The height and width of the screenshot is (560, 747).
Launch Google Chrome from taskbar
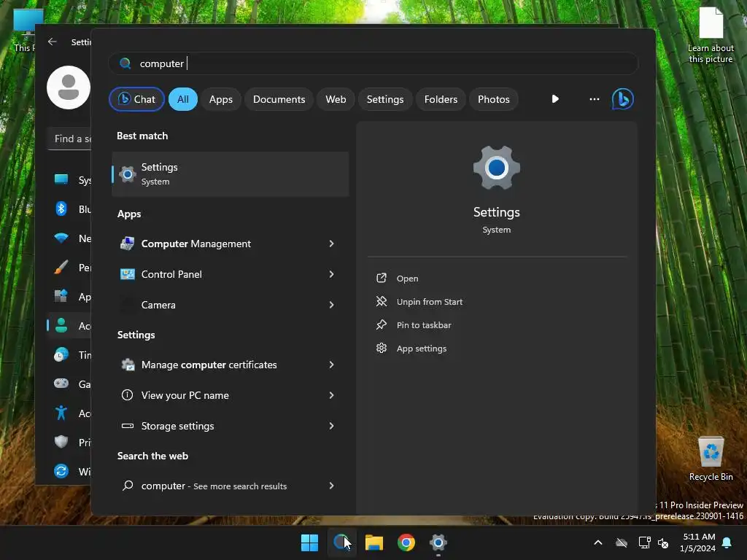[406, 542]
